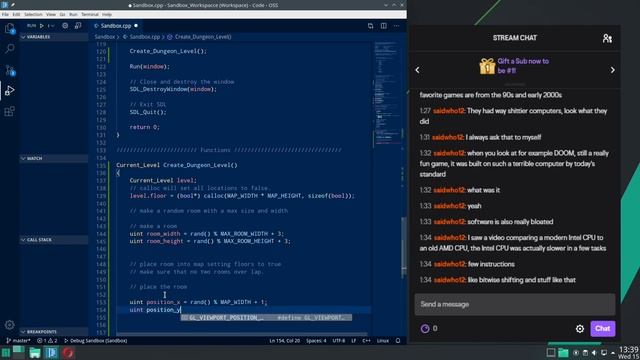Click the errors and warnings count in the status bar

coord(47,340)
